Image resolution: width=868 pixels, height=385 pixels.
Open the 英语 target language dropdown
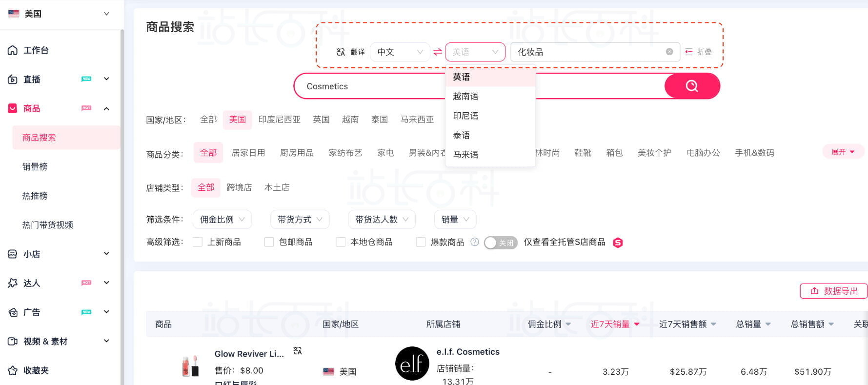(x=475, y=52)
